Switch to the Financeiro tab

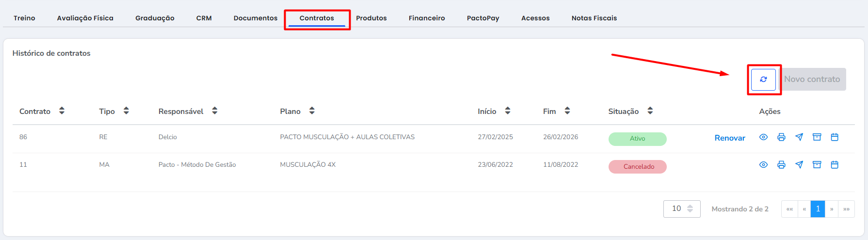(x=427, y=18)
